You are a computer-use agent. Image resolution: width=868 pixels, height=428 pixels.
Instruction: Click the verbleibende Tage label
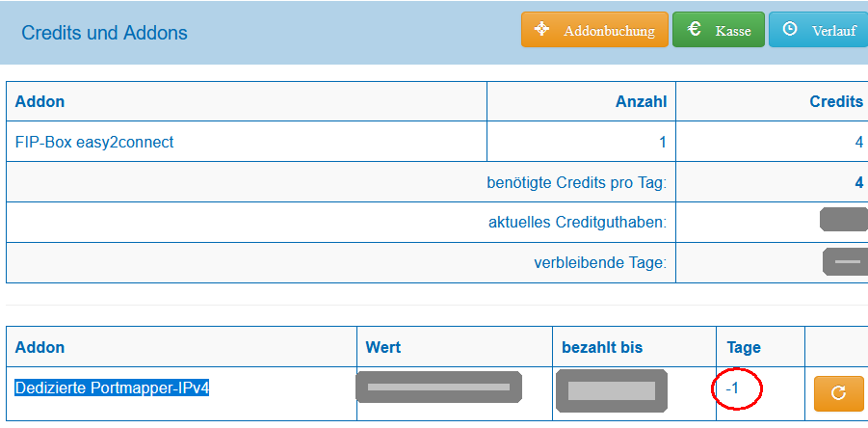600,262
